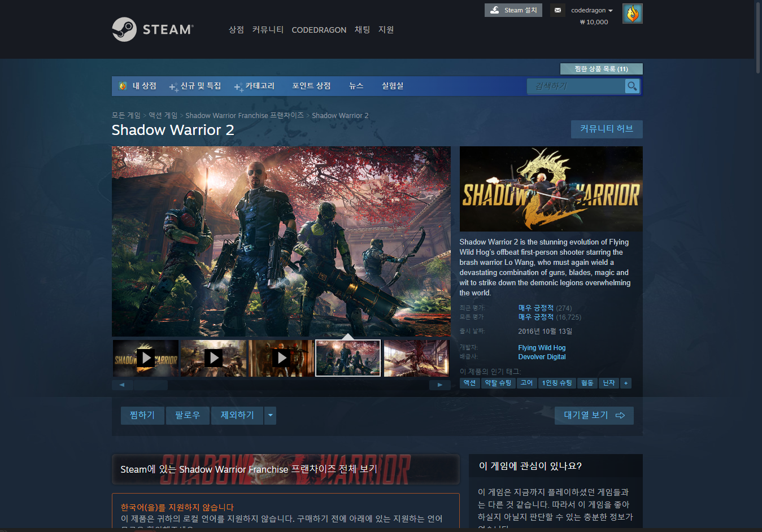762x532 pixels.
Task: Click the 1인칭 슈팅 tag
Action: pyautogui.click(x=557, y=383)
